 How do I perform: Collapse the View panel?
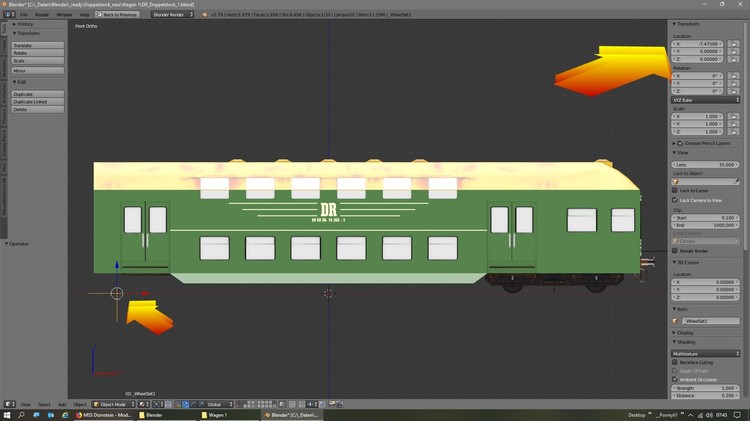(x=674, y=153)
